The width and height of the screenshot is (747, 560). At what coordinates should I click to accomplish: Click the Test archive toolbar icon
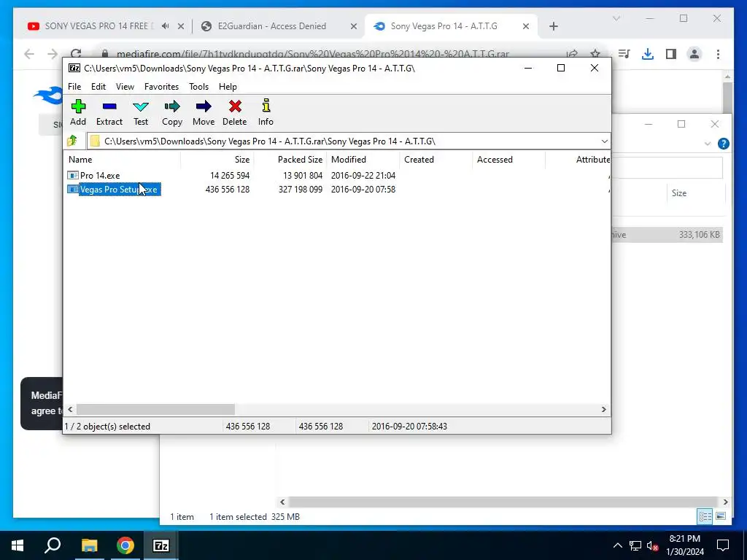pos(141,112)
